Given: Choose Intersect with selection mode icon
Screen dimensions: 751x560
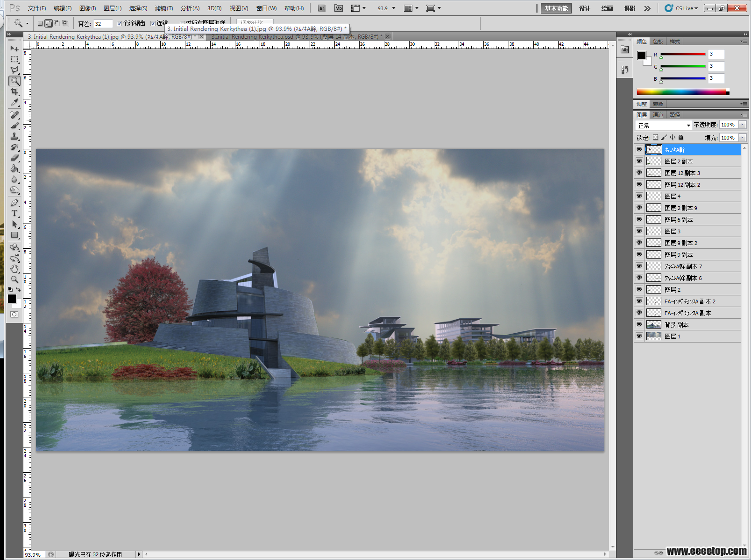Looking at the screenshot, I should click(65, 23).
